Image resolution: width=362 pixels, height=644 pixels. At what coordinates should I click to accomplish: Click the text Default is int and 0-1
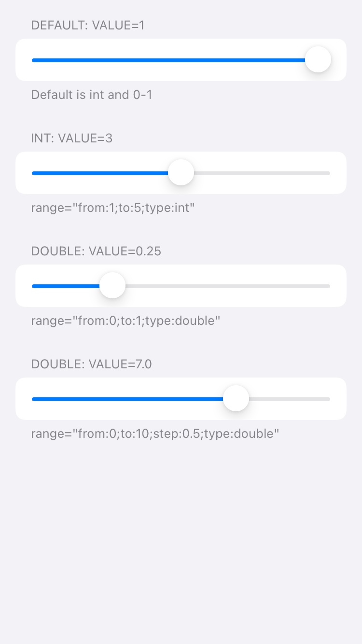[91, 95]
